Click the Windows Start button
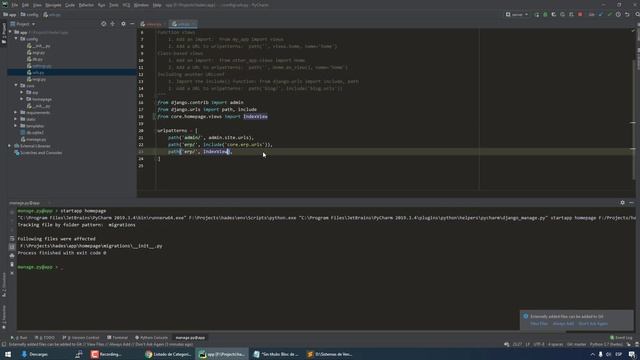This screenshot has height=360, width=640. tap(8, 354)
